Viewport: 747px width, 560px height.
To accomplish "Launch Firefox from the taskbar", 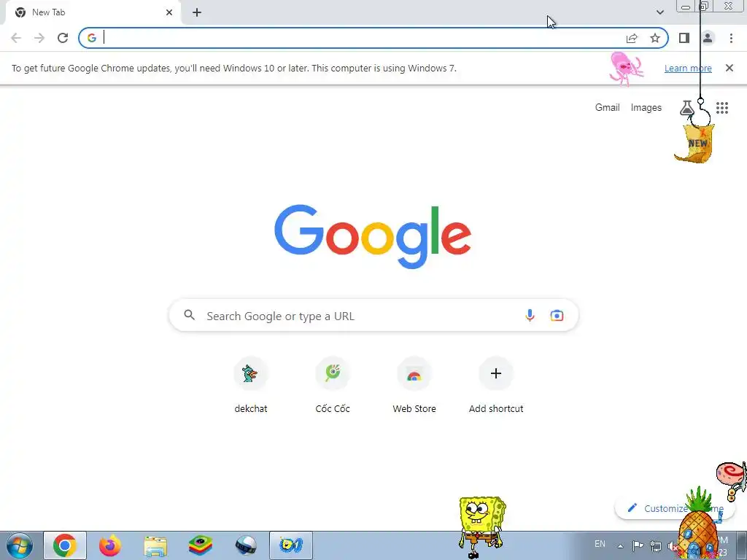I will (x=110, y=545).
